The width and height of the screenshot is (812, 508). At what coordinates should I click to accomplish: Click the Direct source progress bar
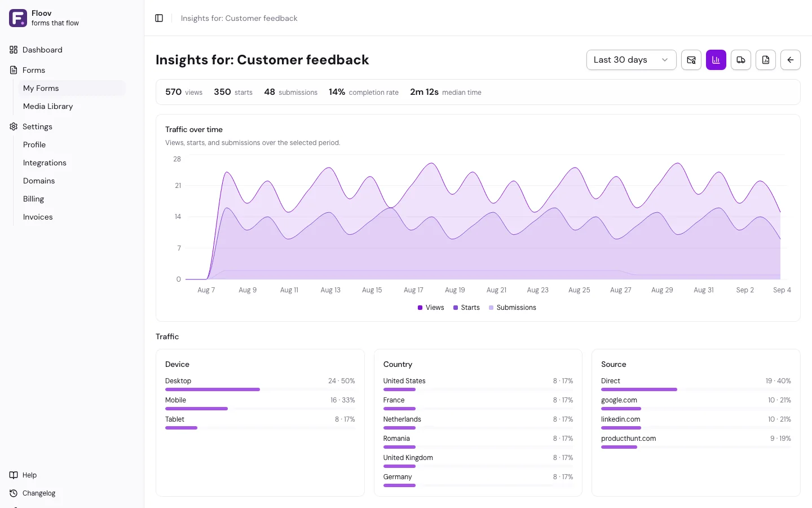(x=696, y=389)
